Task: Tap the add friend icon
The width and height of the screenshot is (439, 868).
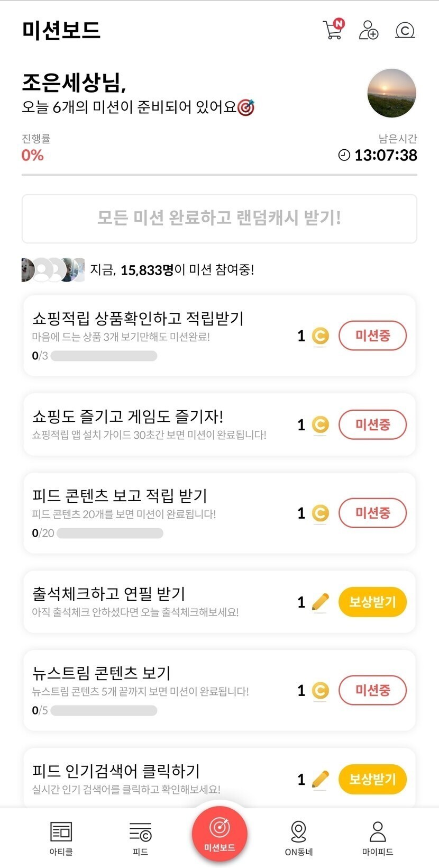Action: pyautogui.click(x=368, y=30)
